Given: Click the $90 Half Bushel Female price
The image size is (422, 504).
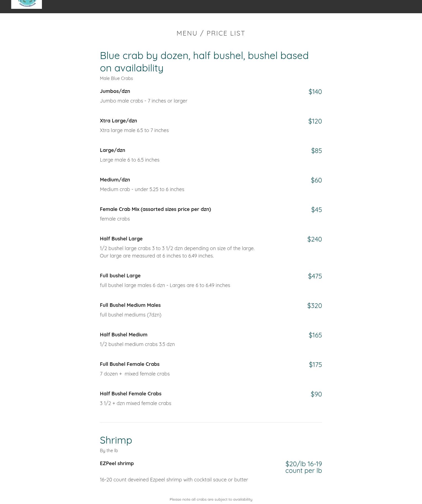Looking at the screenshot, I should click(x=316, y=394).
